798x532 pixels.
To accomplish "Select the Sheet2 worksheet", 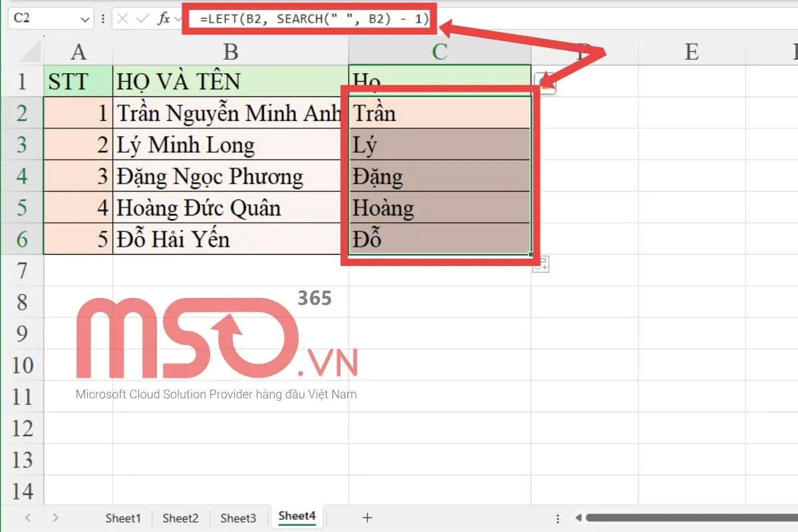I will click(x=180, y=517).
